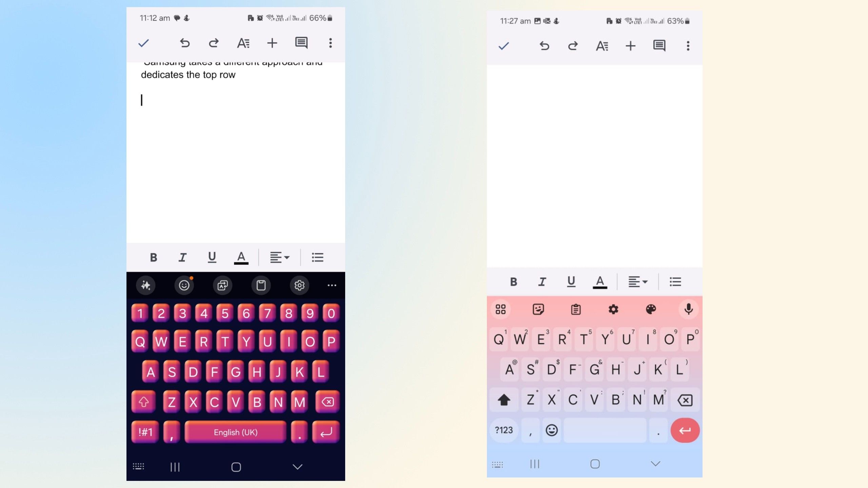Screen dimensions: 868x488
Task: Click confirm checkmark in right editor
Action: (503, 45)
